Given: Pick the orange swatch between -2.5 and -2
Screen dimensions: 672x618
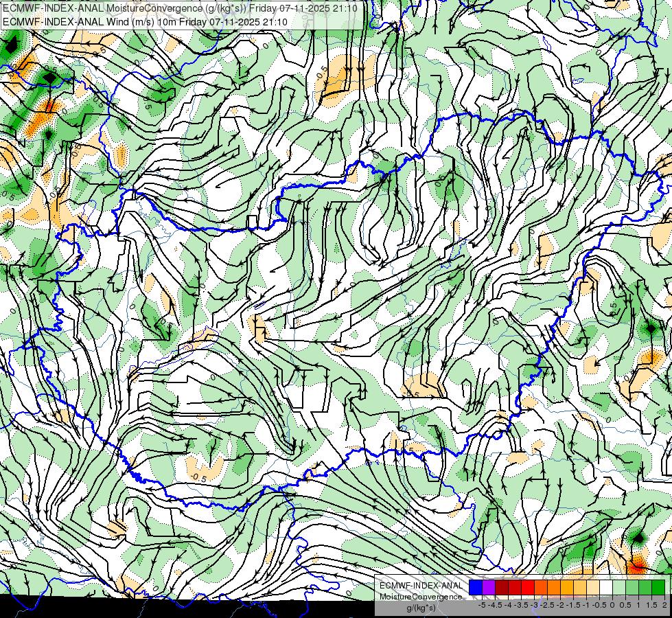Looking at the screenshot, I should click(554, 588).
